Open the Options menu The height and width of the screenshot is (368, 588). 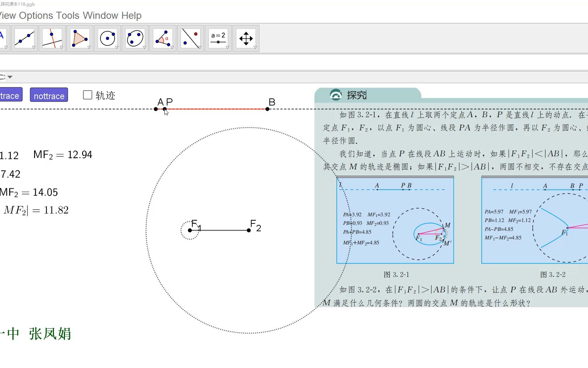click(36, 16)
